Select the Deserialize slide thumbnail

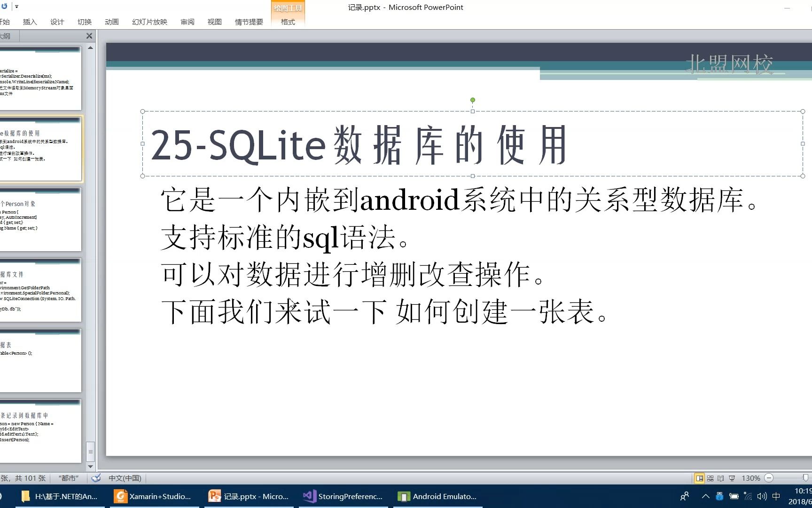coord(40,78)
